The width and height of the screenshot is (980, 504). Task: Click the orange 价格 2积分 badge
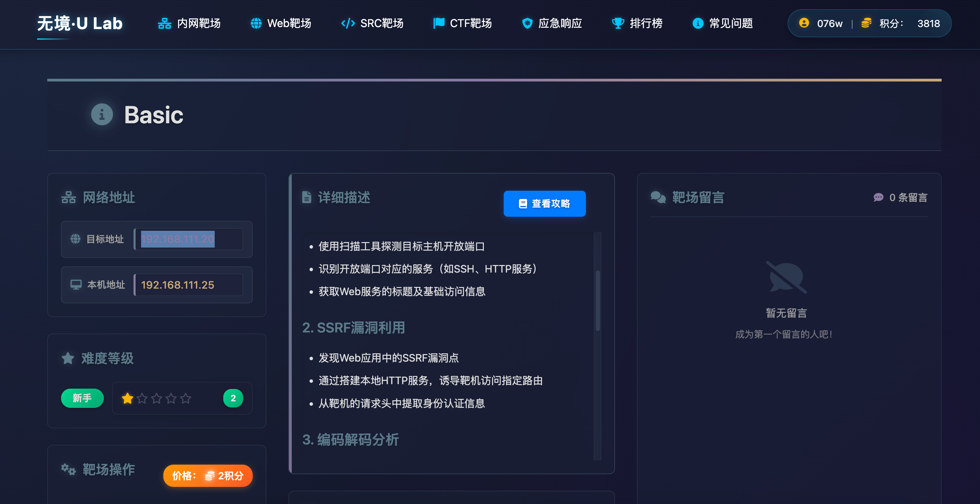click(x=208, y=476)
